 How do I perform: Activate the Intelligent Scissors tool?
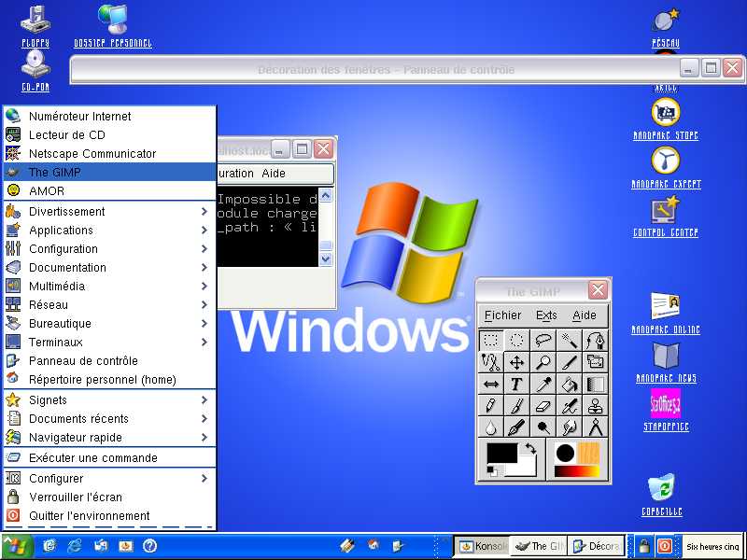[491, 362]
